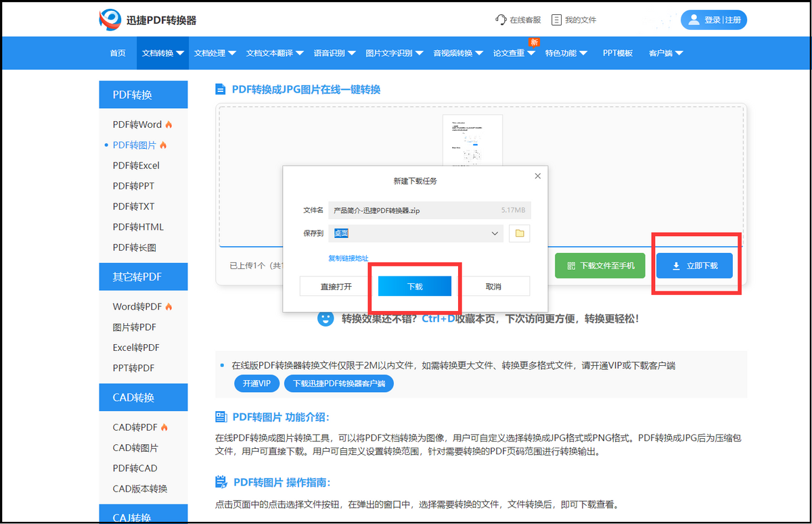Open PPT模板 nav item
The width and height of the screenshot is (812, 524).
coord(617,53)
